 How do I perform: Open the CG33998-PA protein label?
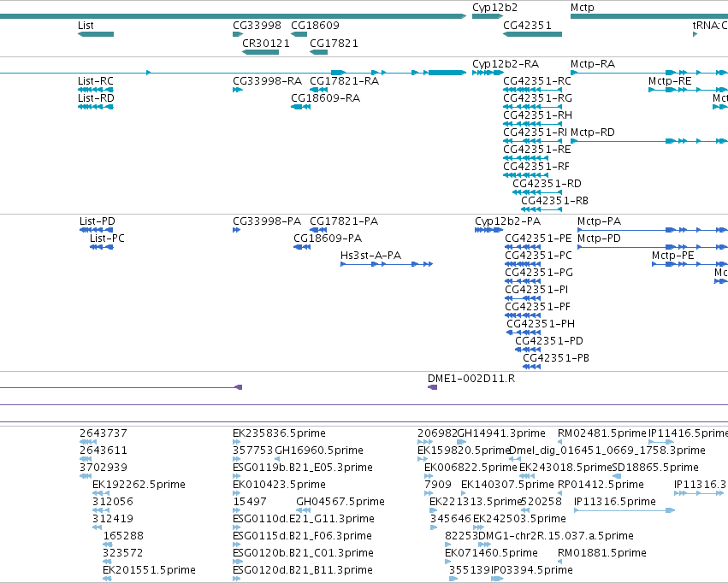click(267, 221)
